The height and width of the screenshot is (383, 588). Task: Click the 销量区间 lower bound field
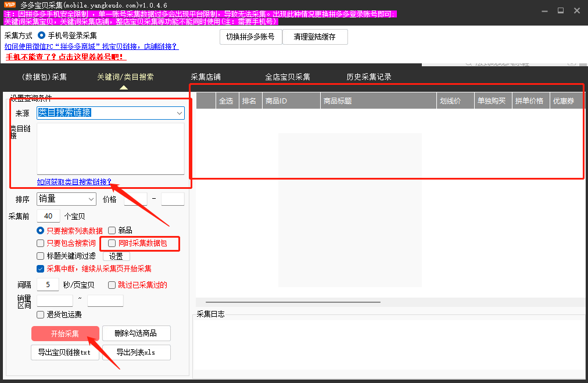pos(55,301)
